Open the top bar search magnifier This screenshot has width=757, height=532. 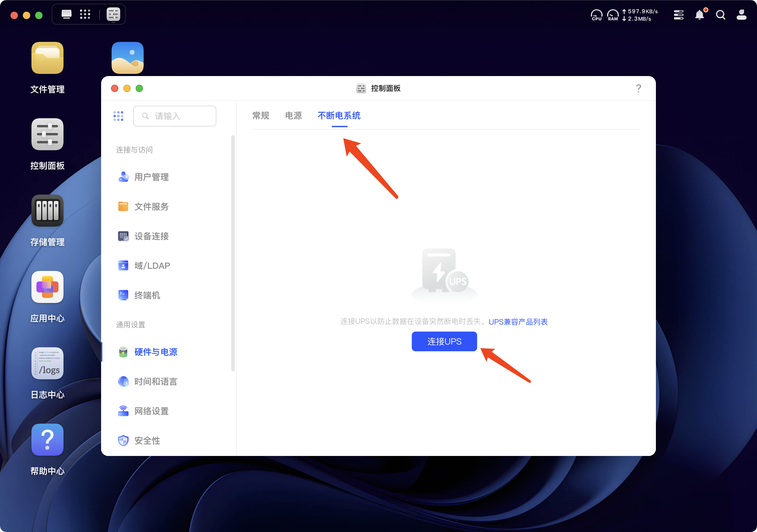(720, 15)
